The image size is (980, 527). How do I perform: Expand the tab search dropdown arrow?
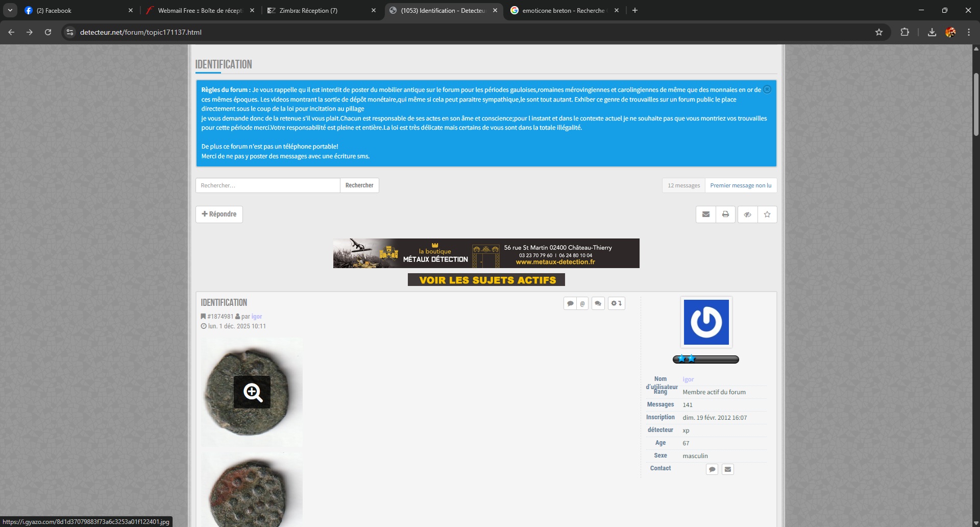coord(10,10)
